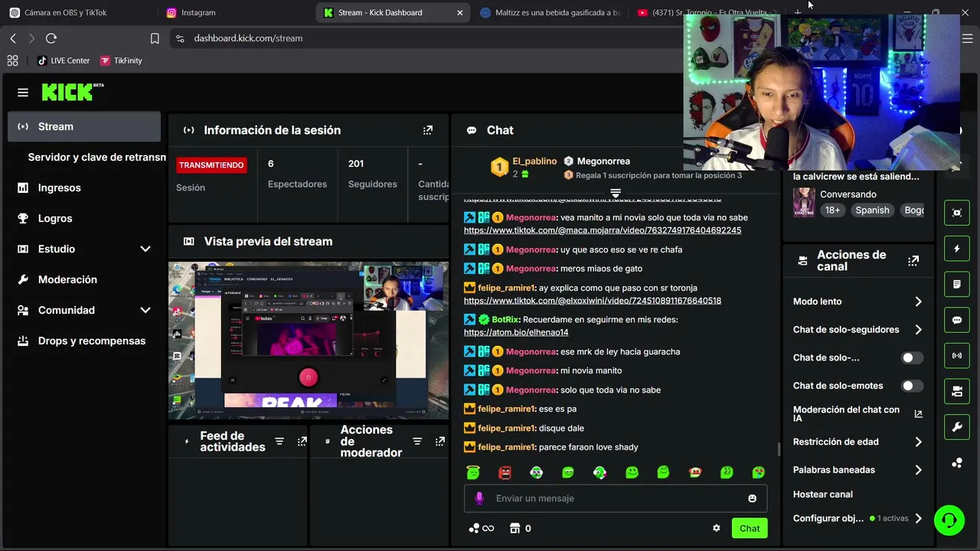
Task: Toggle Chat de solo-emotes switch
Action: 912,386
